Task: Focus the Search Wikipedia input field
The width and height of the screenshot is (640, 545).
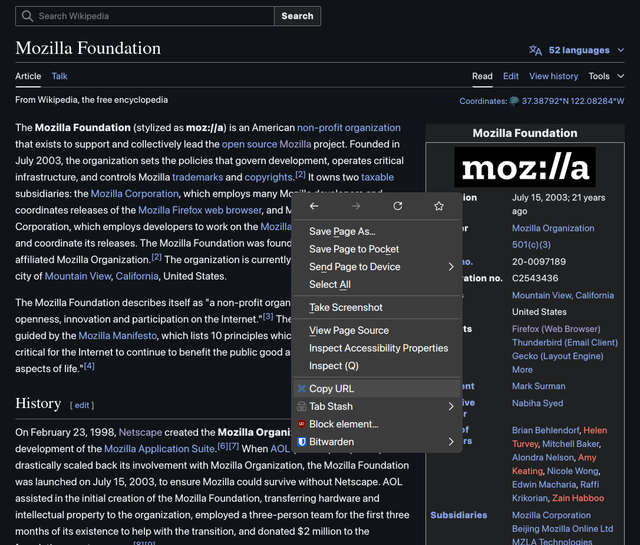Action: coord(145,16)
